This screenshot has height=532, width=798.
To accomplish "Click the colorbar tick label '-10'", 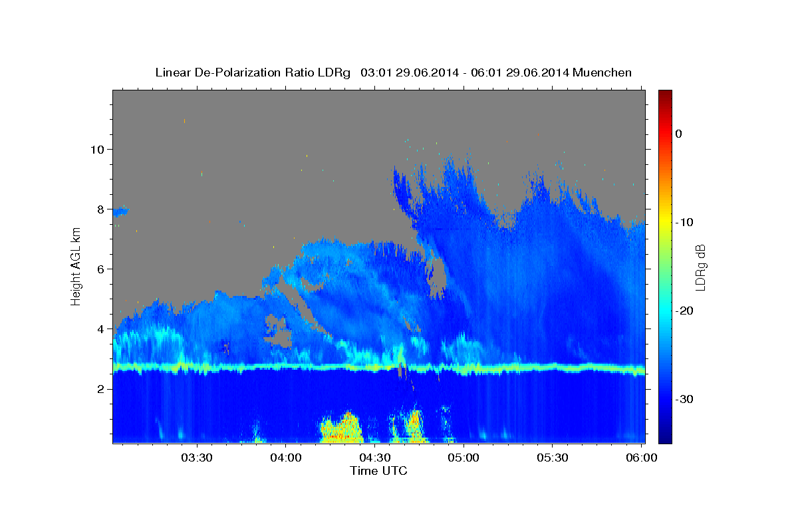I will pos(684,222).
